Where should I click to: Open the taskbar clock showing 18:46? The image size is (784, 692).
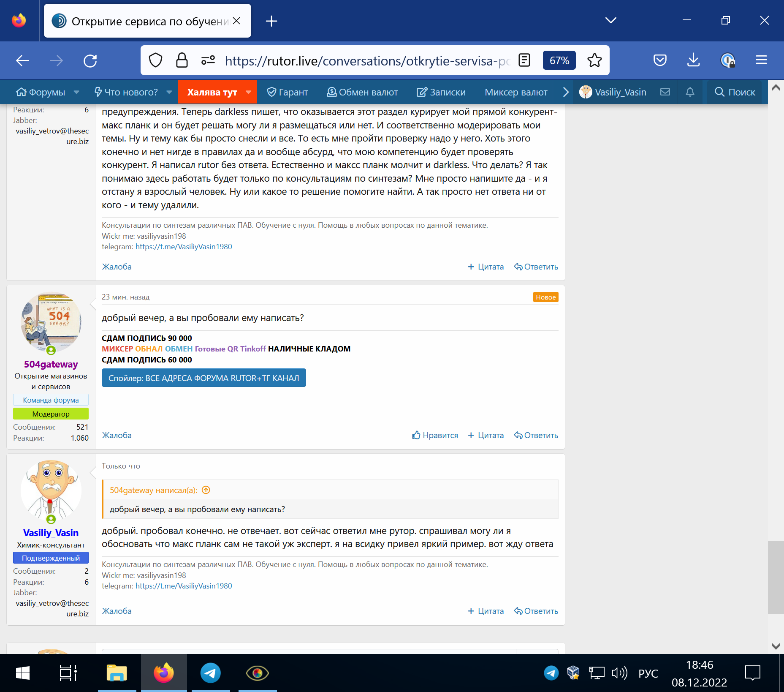click(700, 673)
